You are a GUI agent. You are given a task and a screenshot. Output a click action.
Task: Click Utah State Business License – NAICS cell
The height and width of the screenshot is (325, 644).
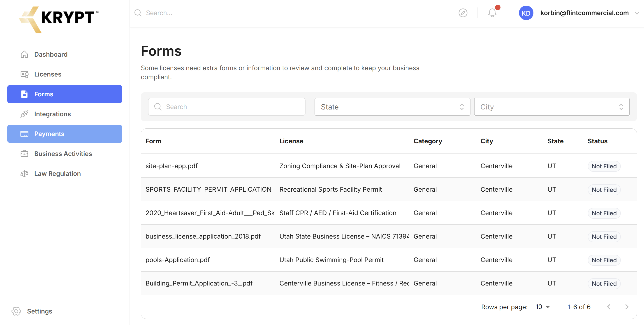coord(344,236)
